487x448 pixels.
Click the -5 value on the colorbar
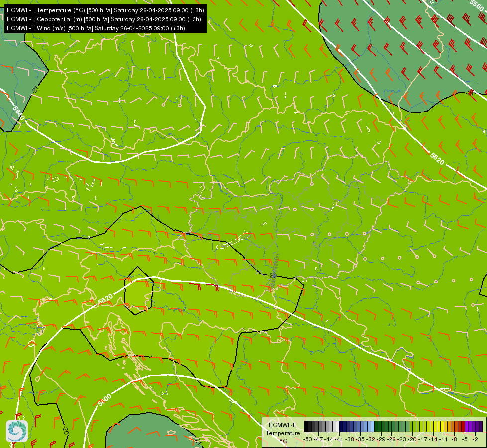[x=465, y=439]
